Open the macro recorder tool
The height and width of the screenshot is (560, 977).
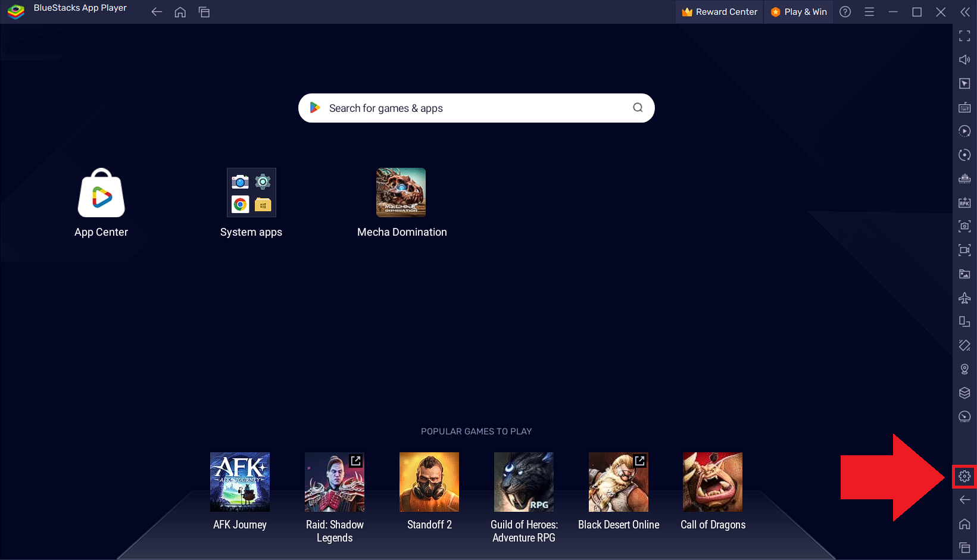964,131
